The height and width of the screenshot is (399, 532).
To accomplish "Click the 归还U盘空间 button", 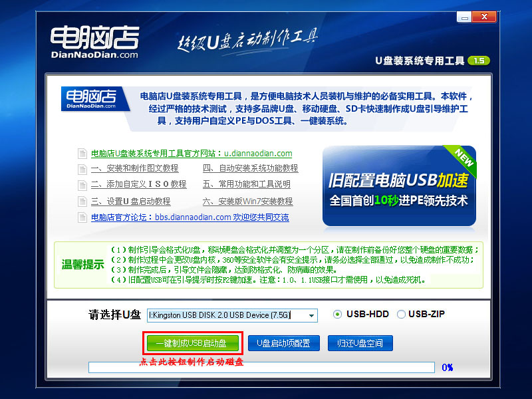I will tap(360, 342).
